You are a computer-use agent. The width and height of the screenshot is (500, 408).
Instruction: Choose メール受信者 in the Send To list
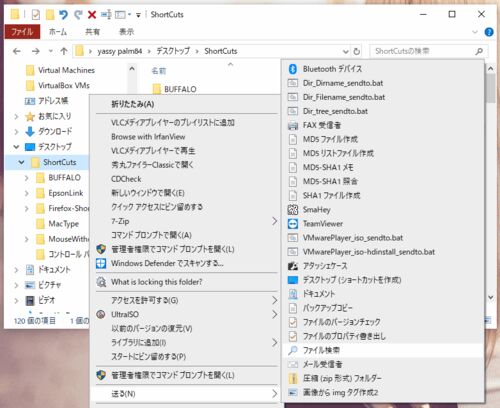(x=383, y=364)
